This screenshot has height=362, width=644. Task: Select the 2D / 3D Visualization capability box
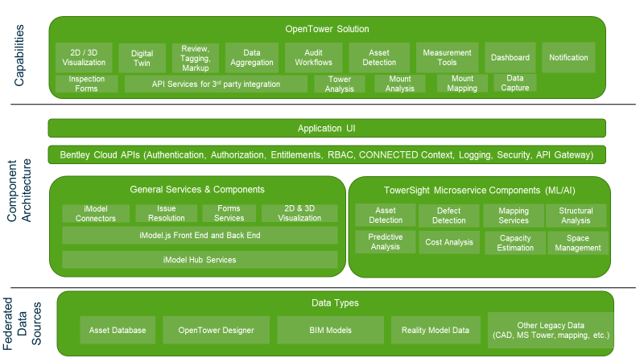[x=84, y=57]
